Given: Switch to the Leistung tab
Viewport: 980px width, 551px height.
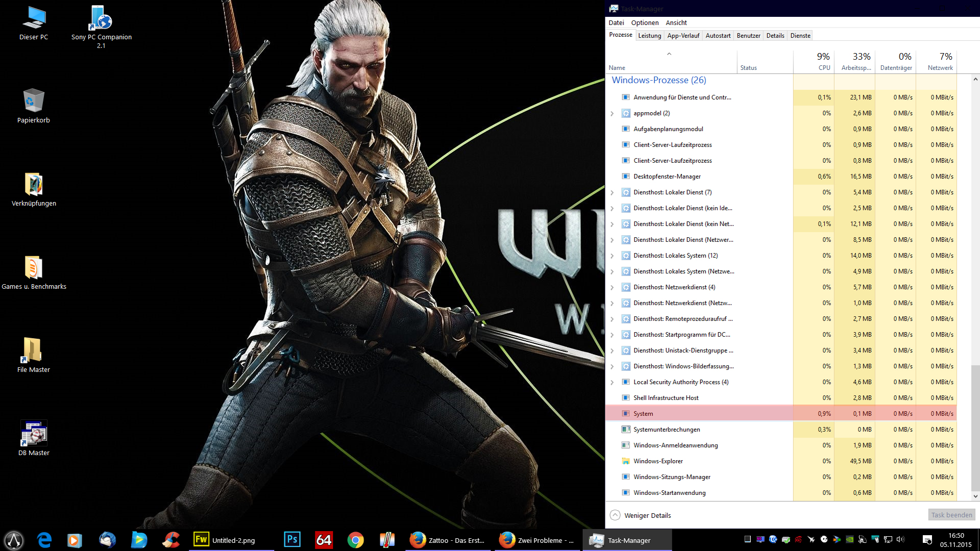Looking at the screenshot, I should pos(649,36).
